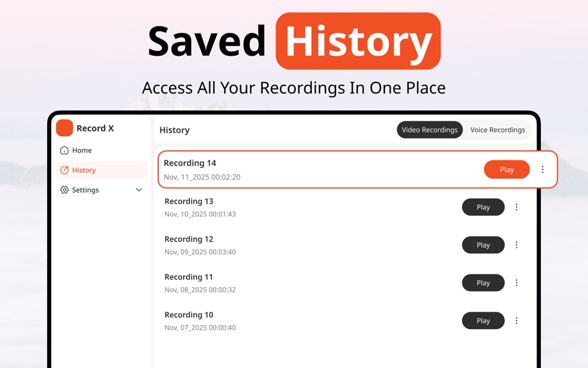Image resolution: width=588 pixels, height=368 pixels.
Task: Open the kebab menu for Recording 11
Action: pyautogui.click(x=517, y=283)
